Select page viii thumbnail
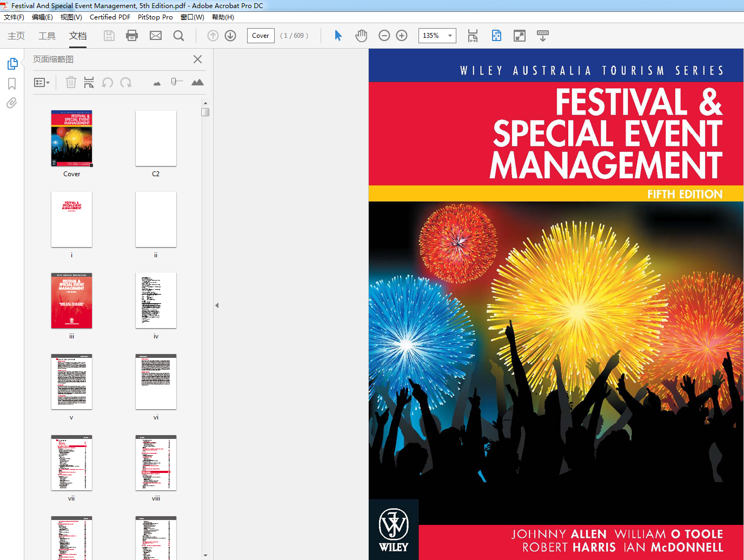744x560 pixels. click(x=156, y=463)
